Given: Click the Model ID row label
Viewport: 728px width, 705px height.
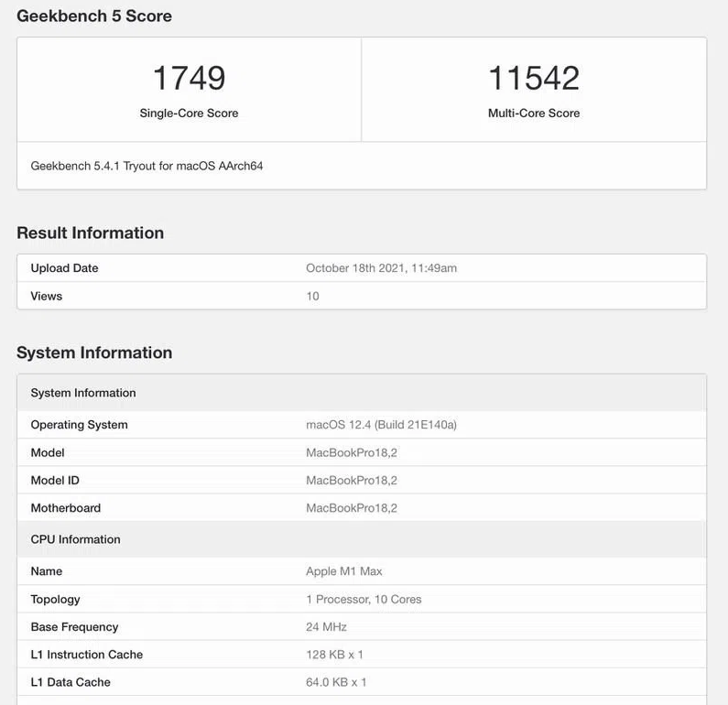Looking at the screenshot, I should pyautogui.click(x=55, y=480).
